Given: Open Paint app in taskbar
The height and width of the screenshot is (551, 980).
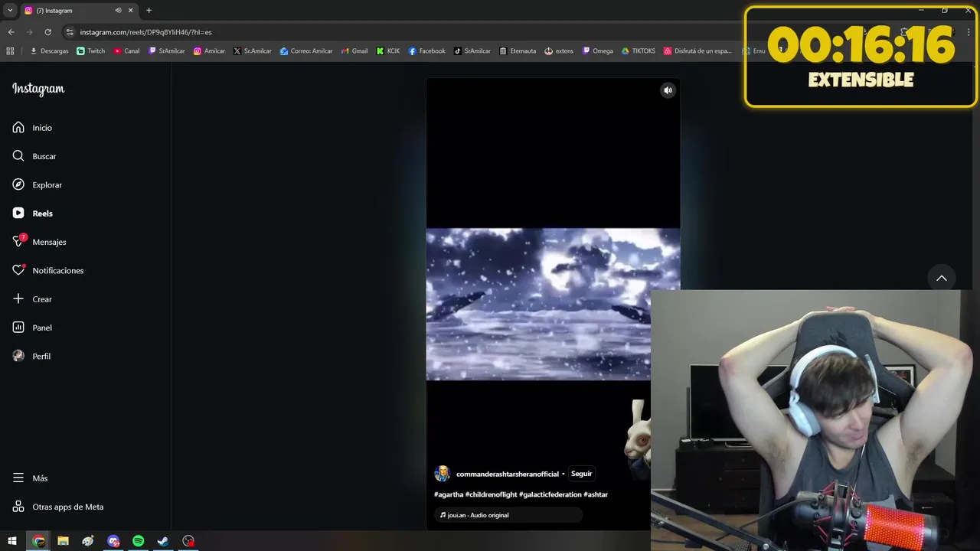Looking at the screenshot, I should [88, 541].
